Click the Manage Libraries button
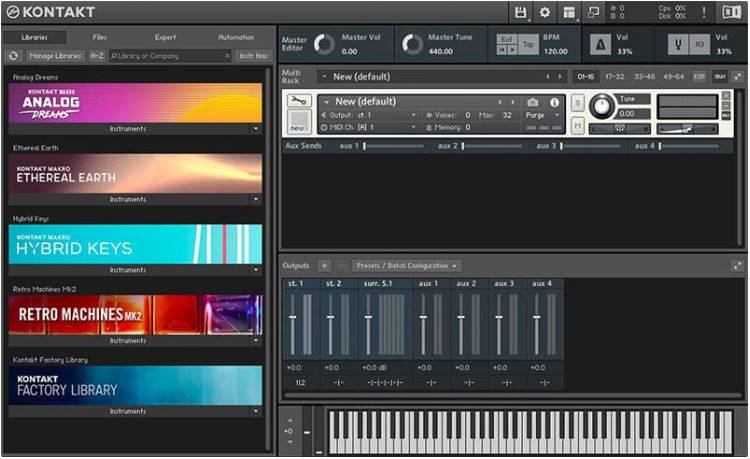Viewport: 750px width, 459px height. [x=55, y=56]
